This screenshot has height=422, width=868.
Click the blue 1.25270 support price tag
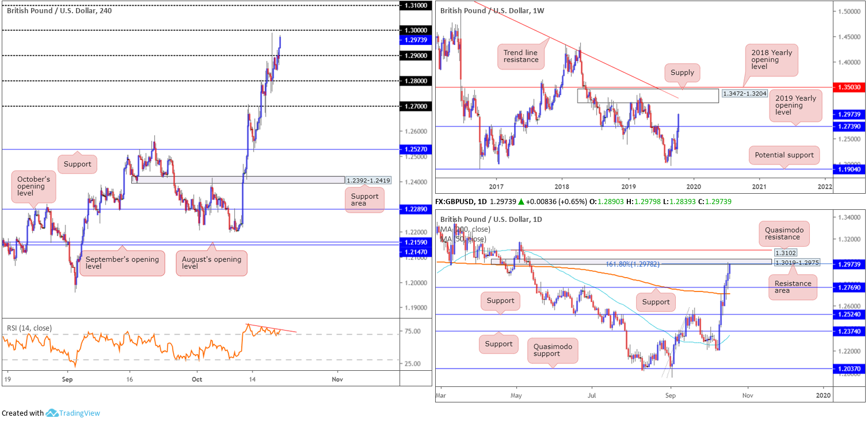(x=416, y=149)
